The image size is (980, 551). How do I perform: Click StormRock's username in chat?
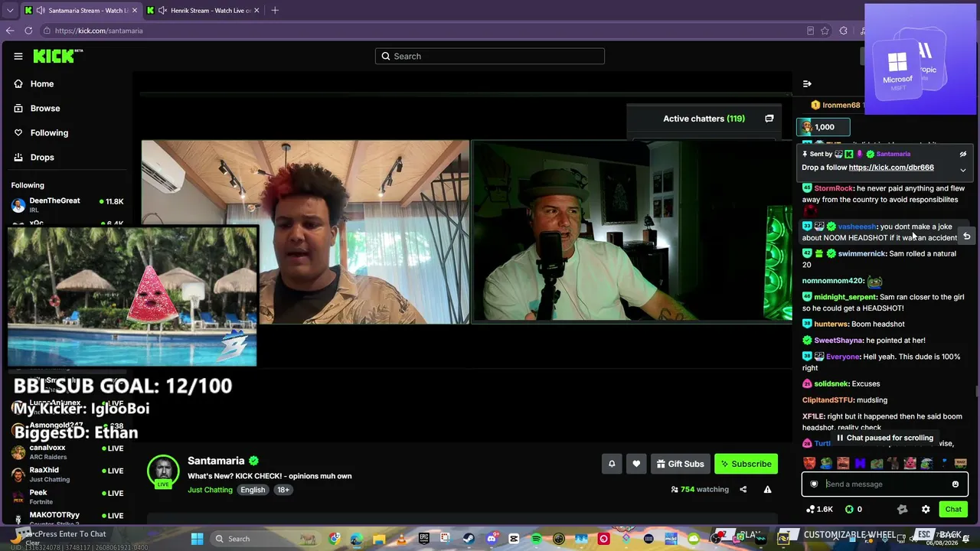pyautogui.click(x=833, y=188)
